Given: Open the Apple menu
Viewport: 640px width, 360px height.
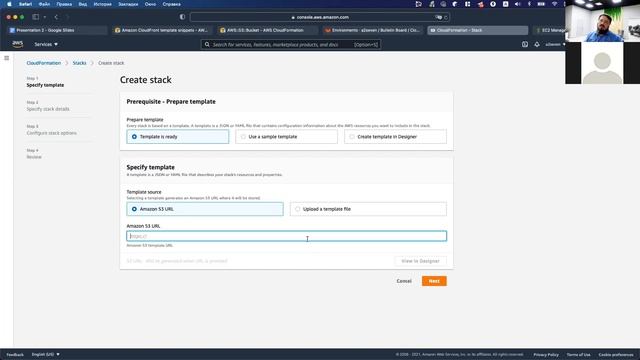Looking at the screenshot, I should click(9, 4).
